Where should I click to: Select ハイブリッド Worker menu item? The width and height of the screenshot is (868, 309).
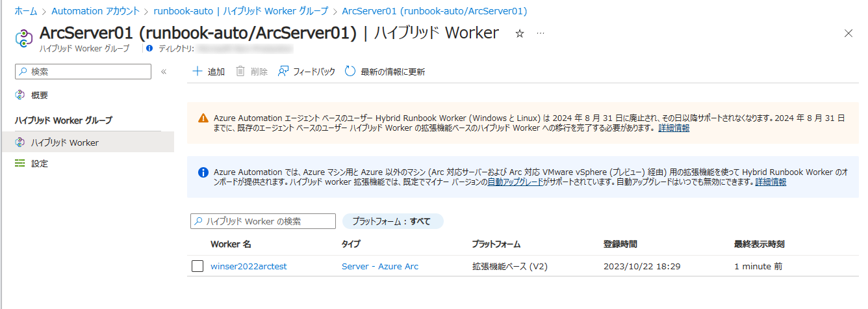(87, 142)
